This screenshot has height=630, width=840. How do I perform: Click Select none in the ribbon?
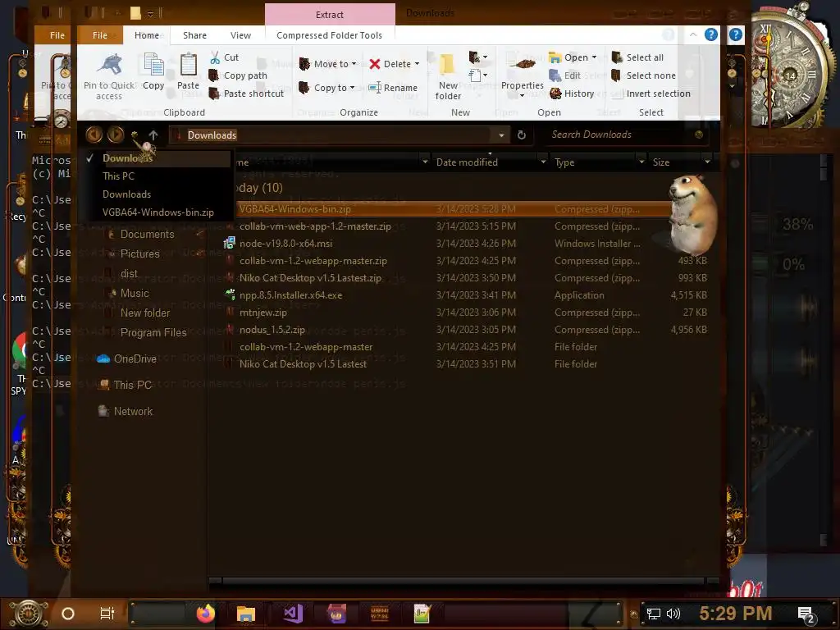coord(643,75)
